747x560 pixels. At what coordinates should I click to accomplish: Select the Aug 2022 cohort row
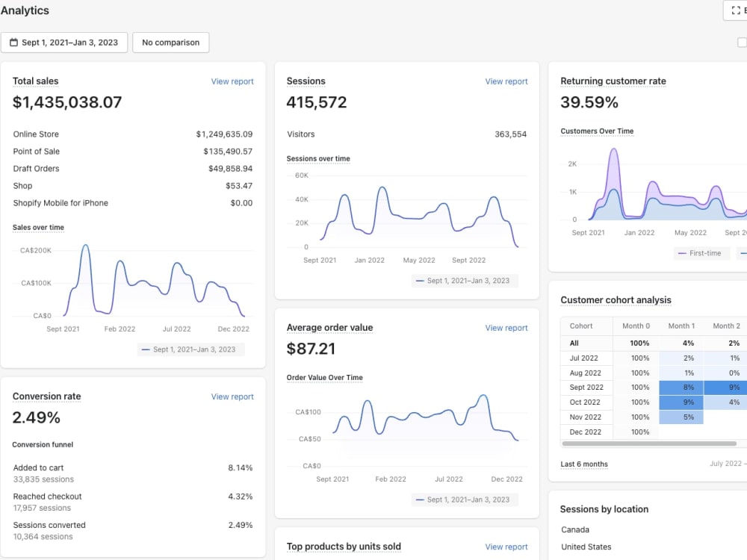654,373
